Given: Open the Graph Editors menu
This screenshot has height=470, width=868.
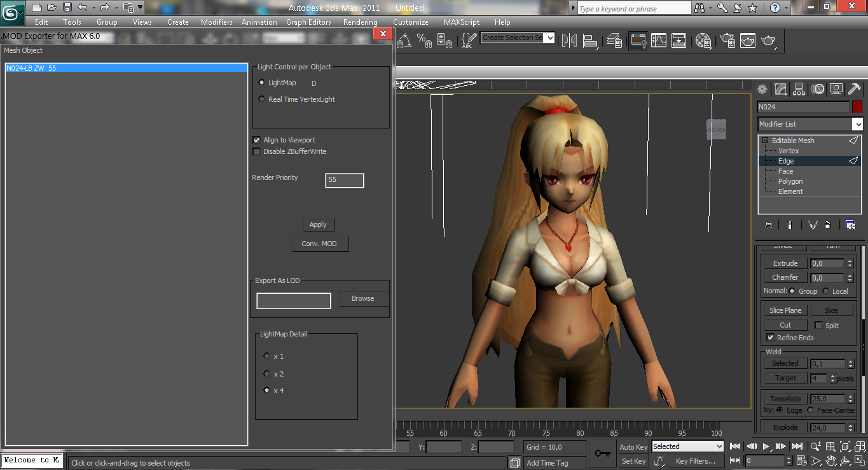Looking at the screenshot, I should 308,22.
